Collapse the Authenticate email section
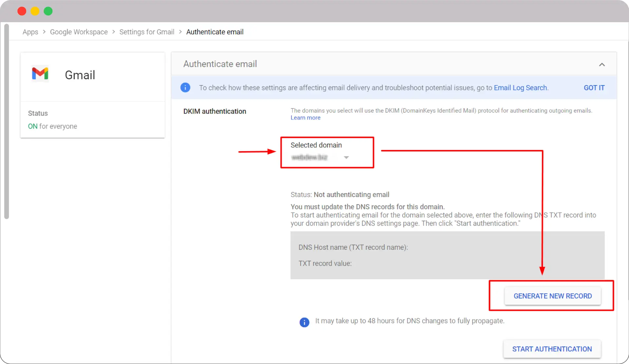 tap(602, 64)
